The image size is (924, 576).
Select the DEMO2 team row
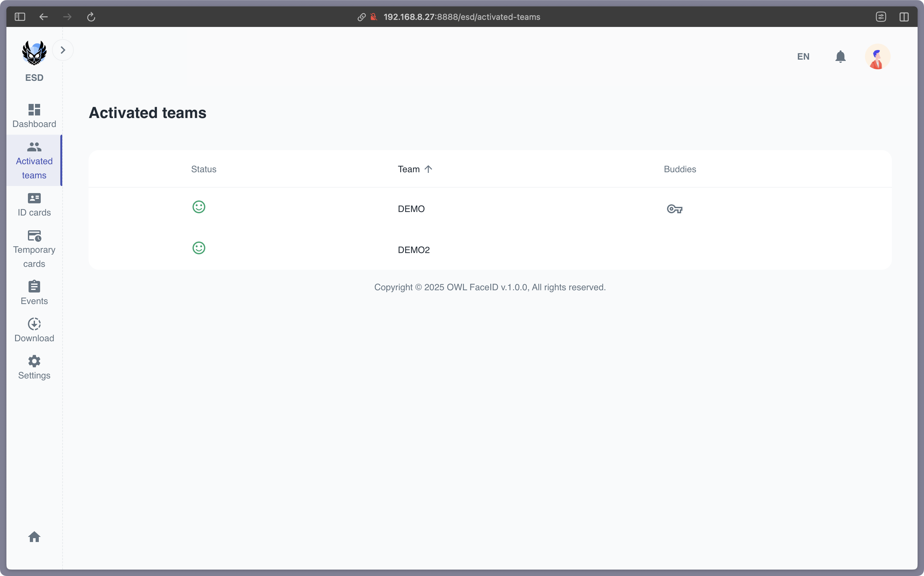click(414, 250)
